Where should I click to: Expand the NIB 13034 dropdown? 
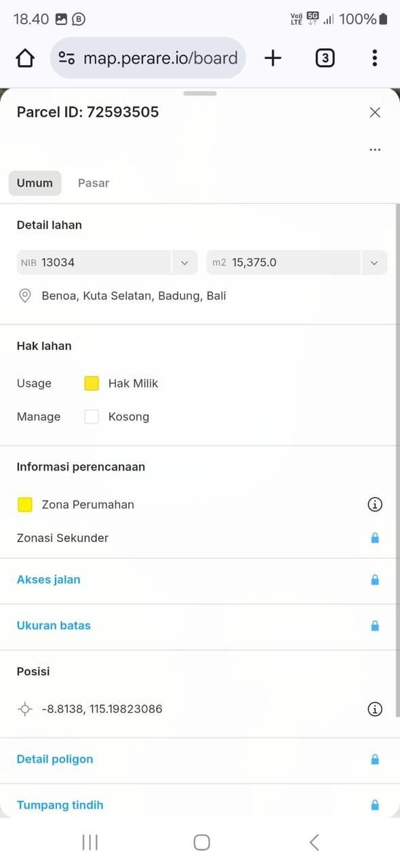(184, 262)
